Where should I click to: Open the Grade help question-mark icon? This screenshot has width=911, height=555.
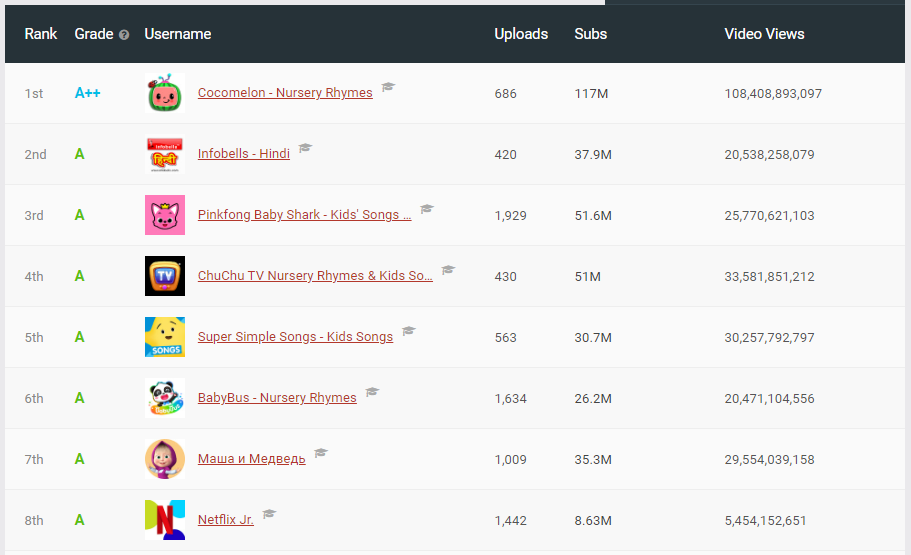point(124,35)
